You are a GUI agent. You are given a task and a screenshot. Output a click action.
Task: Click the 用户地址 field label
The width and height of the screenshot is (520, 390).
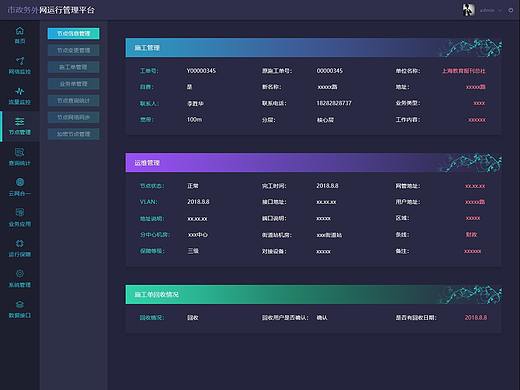pyautogui.click(x=408, y=202)
